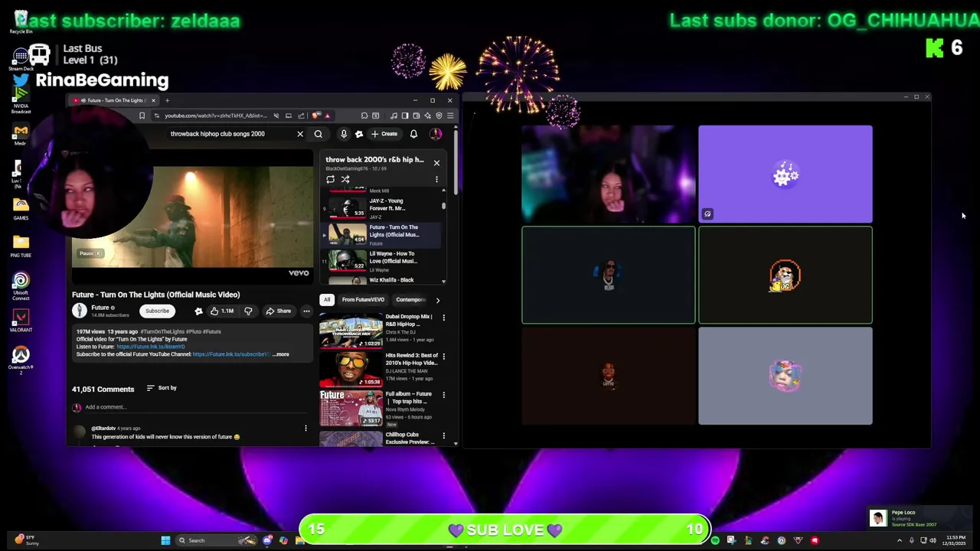Open the Future channel name
Image resolution: width=980 pixels, height=551 pixels.
click(x=100, y=308)
